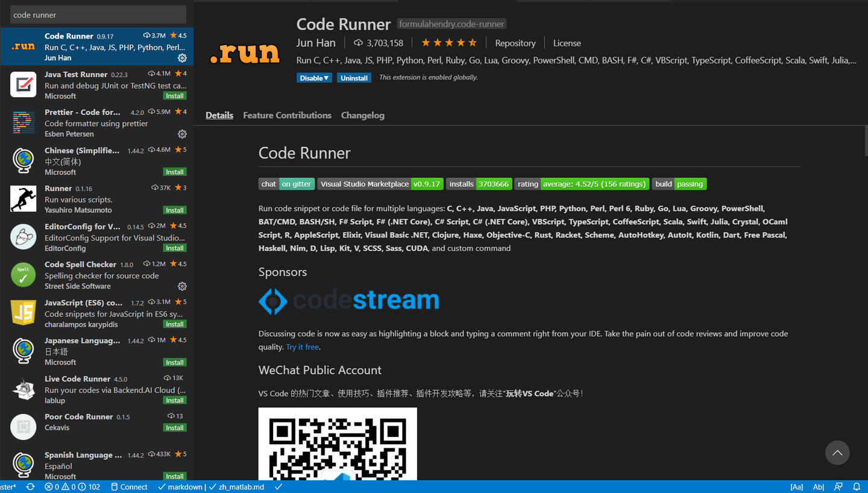868x493 pixels.
Task: Install the Poor Code Runner extension
Action: (x=175, y=428)
